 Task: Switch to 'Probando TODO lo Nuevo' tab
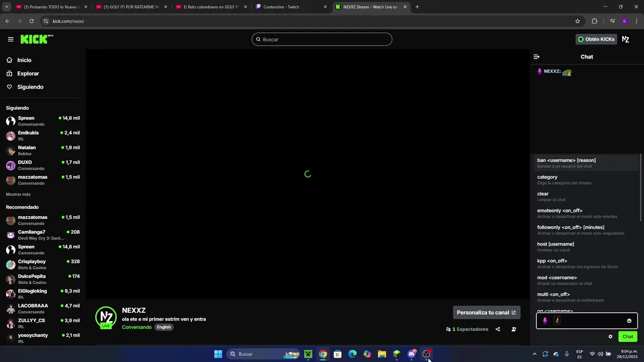[51, 7]
